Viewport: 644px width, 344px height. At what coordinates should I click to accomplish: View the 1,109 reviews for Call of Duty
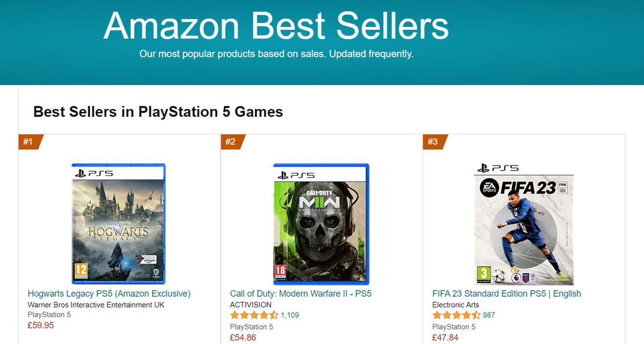click(x=290, y=315)
